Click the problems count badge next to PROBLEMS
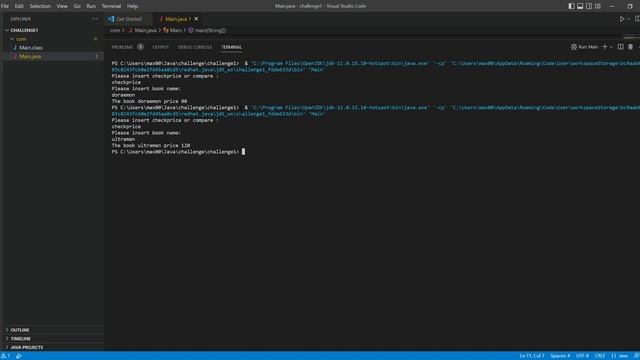This screenshot has height=360, width=640. click(x=140, y=47)
